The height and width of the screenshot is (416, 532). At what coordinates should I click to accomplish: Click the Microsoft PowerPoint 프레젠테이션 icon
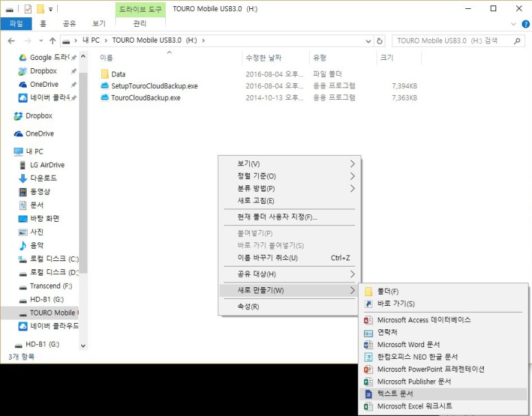coord(368,369)
